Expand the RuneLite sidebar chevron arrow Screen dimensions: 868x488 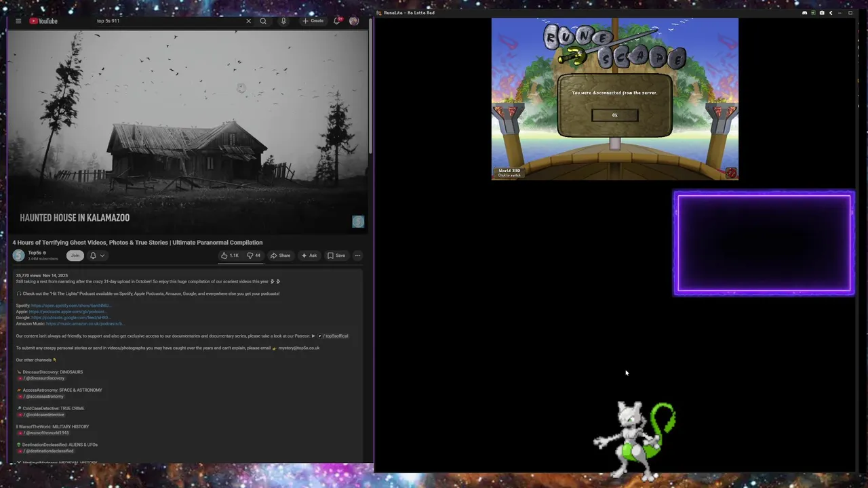[831, 13]
